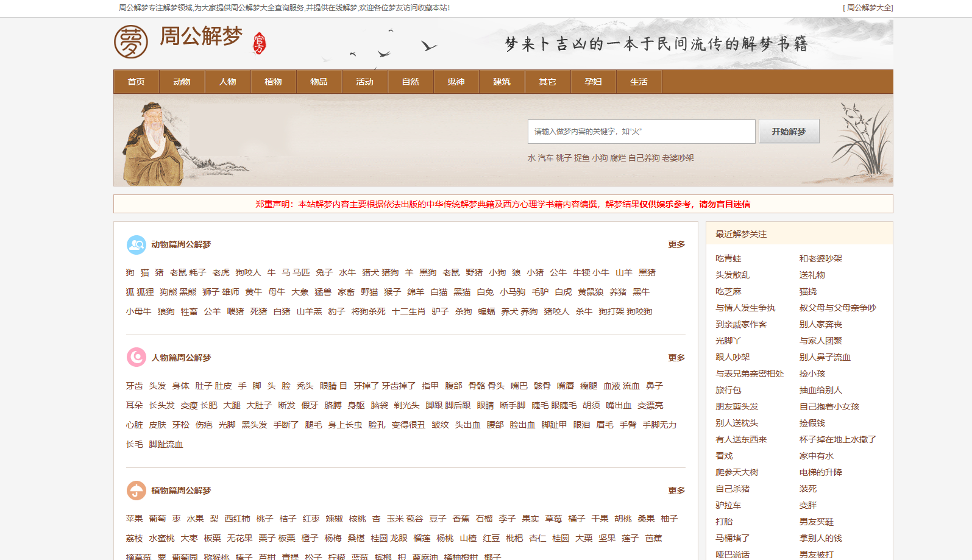Screen dimensions: 972x560
Task: Open 和老婆吵架 in recent dreams list
Action: click(x=821, y=258)
